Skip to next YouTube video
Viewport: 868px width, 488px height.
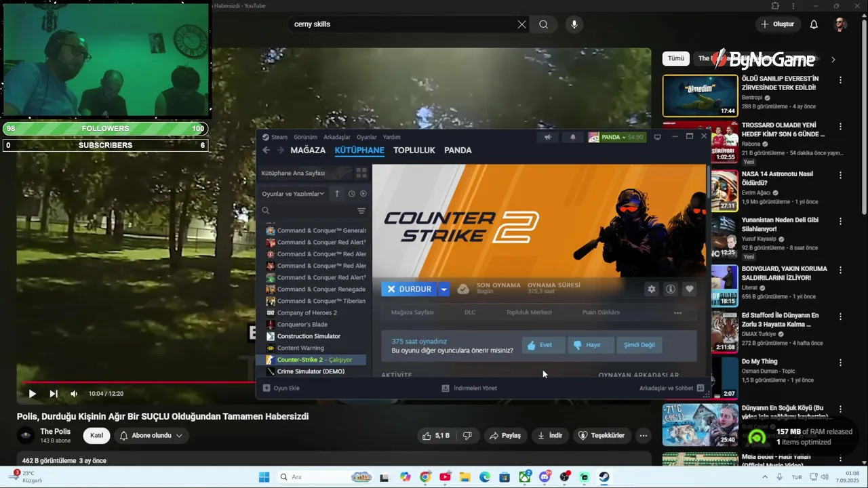click(x=53, y=394)
